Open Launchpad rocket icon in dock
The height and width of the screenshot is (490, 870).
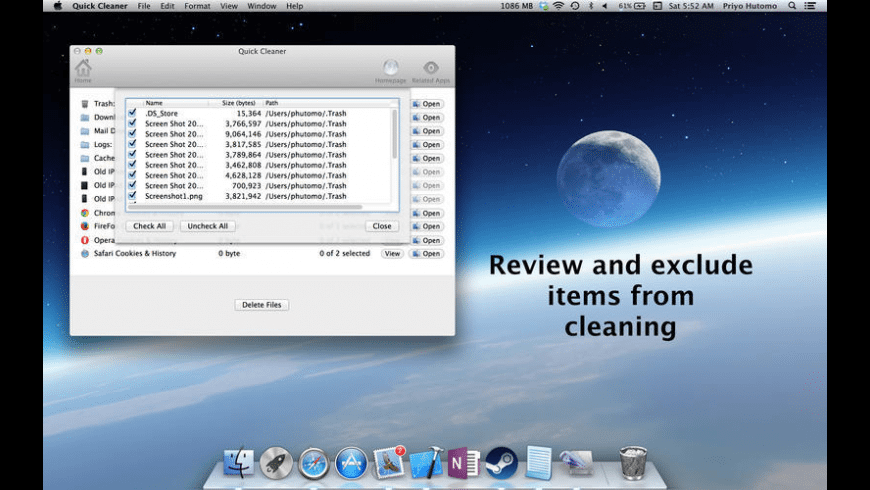[276, 463]
